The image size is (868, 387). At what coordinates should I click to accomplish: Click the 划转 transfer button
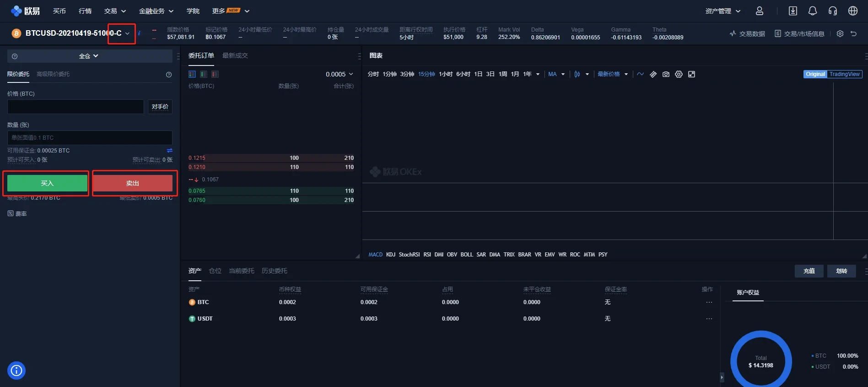[x=841, y=271]
